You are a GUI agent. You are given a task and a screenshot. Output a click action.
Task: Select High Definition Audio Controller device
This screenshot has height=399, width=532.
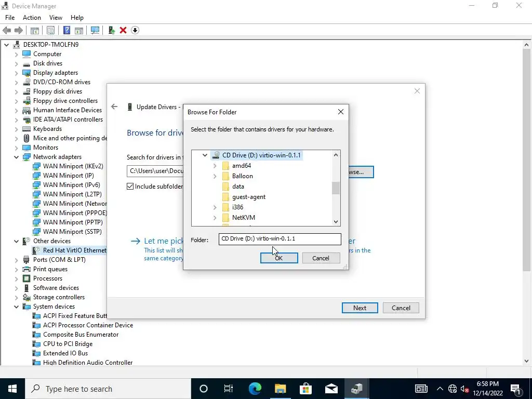coord(87,362)
